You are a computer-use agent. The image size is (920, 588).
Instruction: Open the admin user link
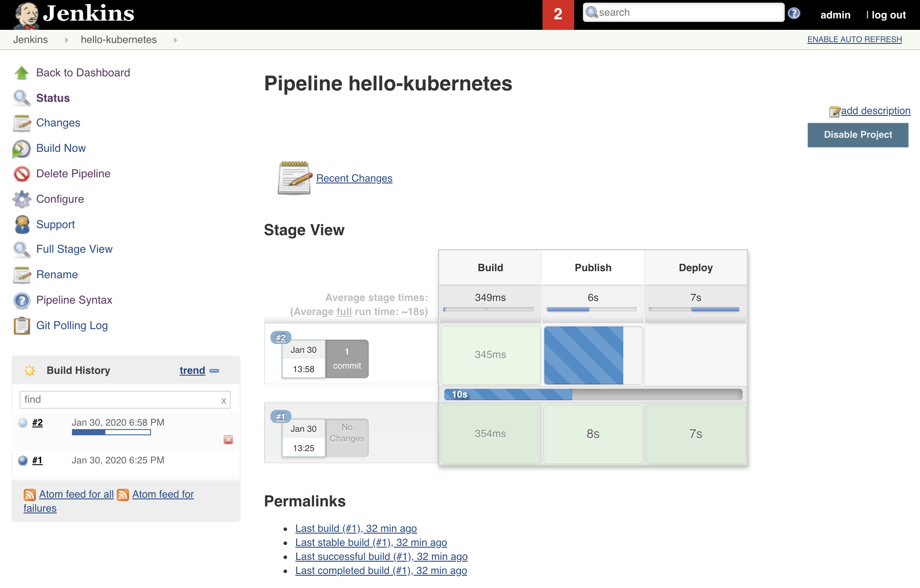(835, 15)
